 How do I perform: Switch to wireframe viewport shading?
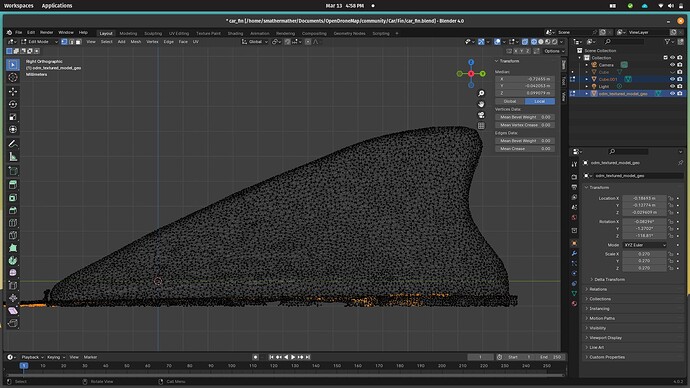click(x=534, y=42)
